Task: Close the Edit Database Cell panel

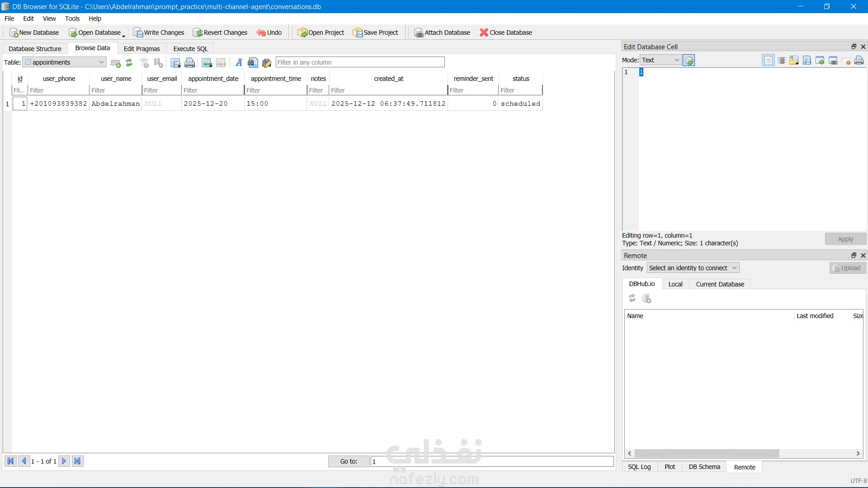Action: (x=863, y=47)
